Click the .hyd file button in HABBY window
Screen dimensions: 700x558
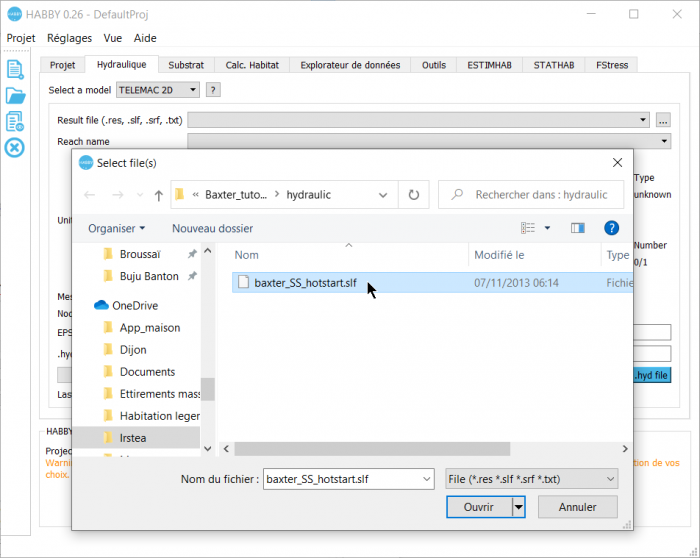click(x=652, y=375)
